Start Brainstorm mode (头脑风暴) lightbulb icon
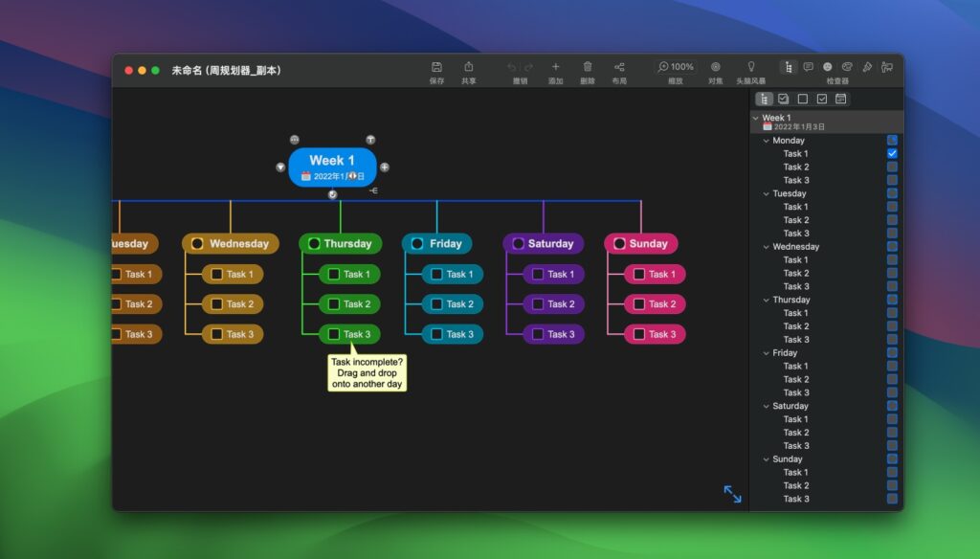Screen dimensions: 980x559 coord(752,67)
